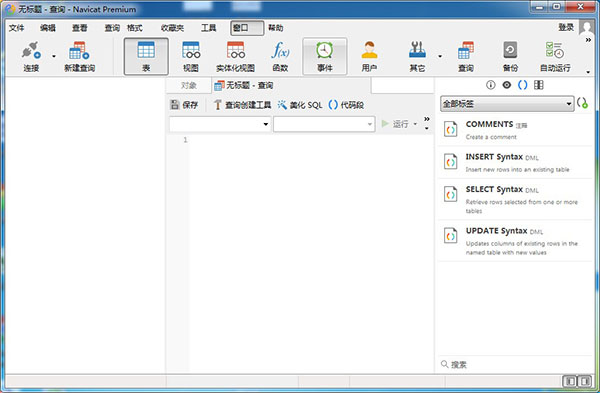This screenshot has width=600, height=393.
Task: Select the User (用户) icon
Action: [369, 56]
